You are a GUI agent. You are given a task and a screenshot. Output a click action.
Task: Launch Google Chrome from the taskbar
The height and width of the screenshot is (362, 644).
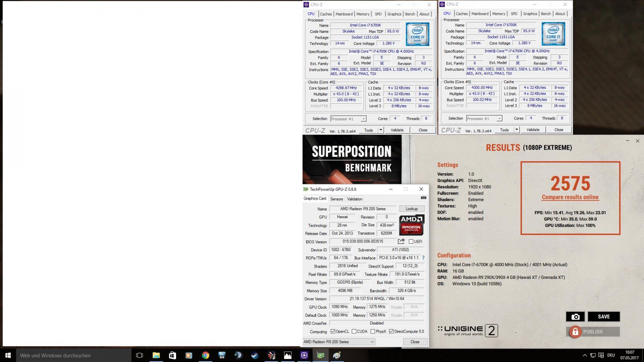pyautogui.click(x=206, y=355)
